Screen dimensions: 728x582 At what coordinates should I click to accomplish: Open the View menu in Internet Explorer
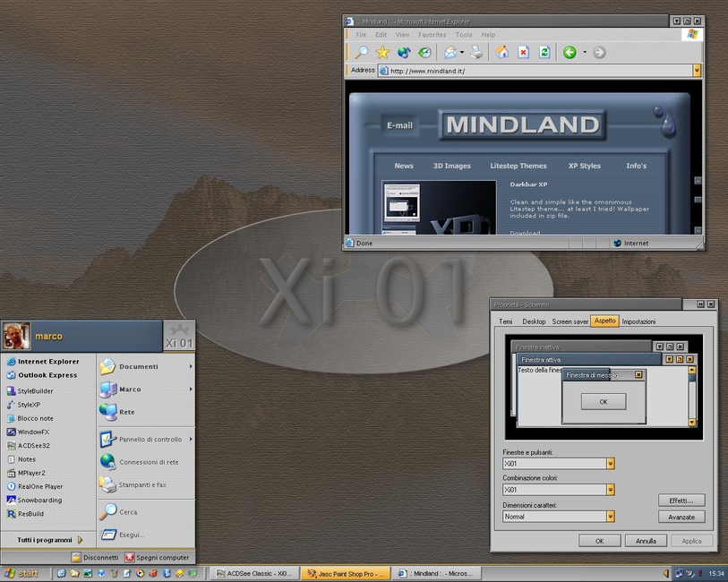point(402,35)
